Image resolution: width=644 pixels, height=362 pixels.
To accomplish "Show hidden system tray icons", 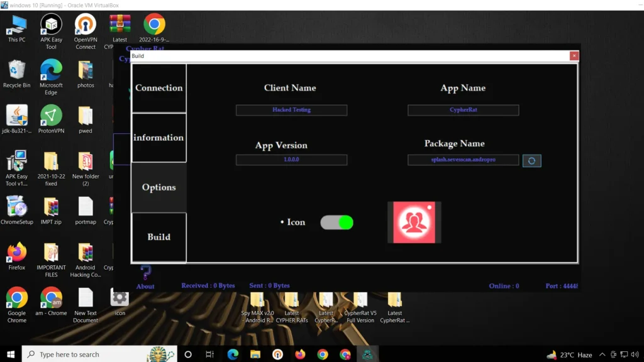I will (x=602, y=354).
